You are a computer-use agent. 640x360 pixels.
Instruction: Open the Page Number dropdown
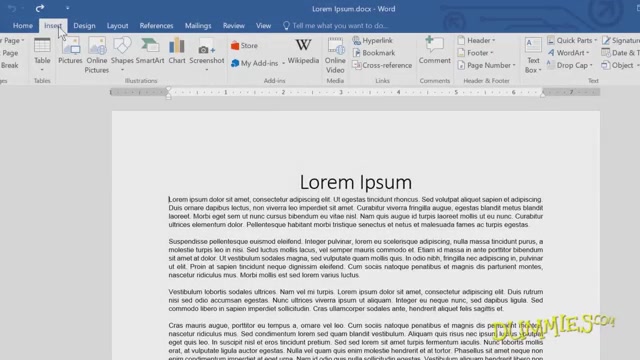[x=487, y=65]
